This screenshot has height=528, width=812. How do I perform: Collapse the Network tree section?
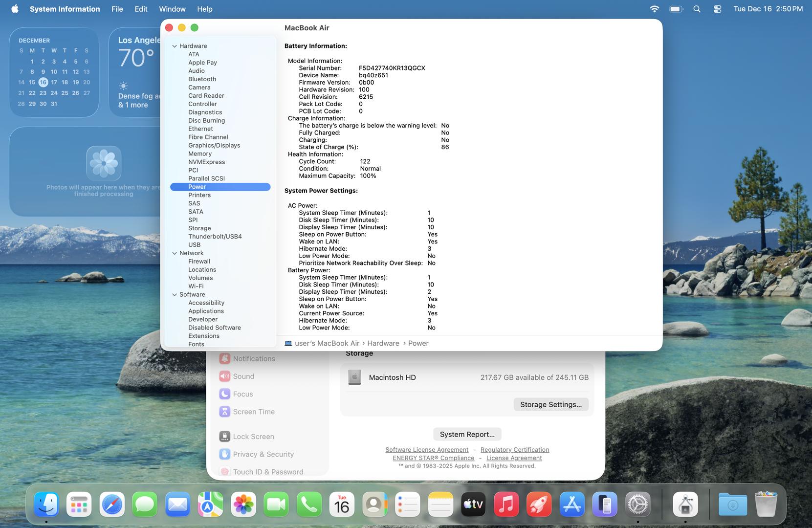(x=175, y=253)
